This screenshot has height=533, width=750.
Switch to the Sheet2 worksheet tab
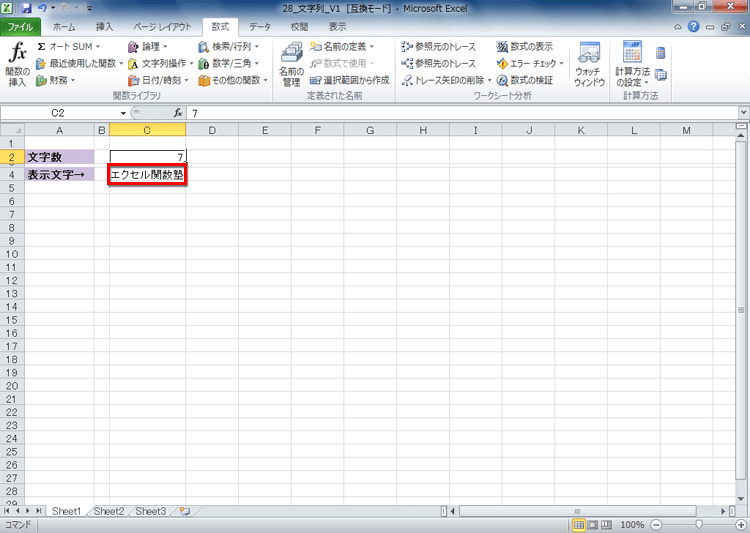tap(109, 511)
